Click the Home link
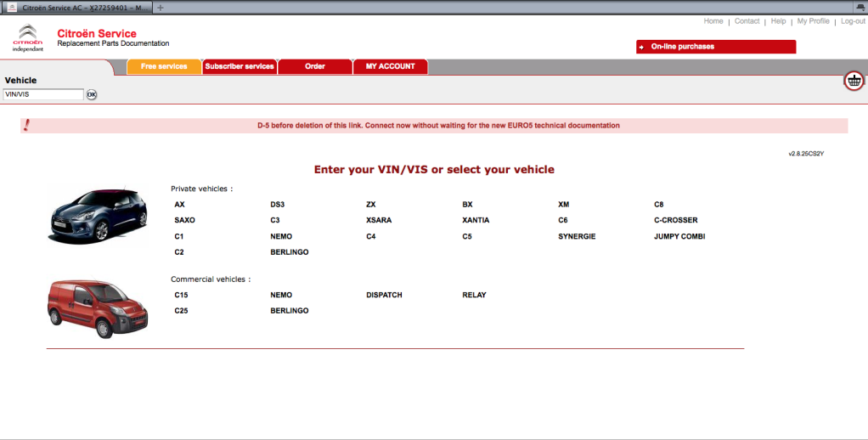 pos(713,21)
